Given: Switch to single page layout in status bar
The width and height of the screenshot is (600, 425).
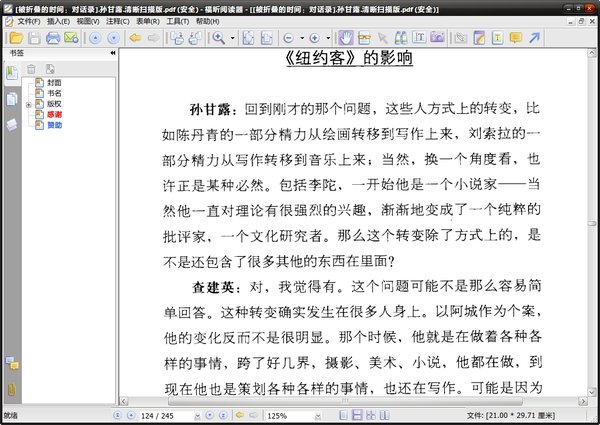Looking at the screenshot, I should [x=345, y=414].
